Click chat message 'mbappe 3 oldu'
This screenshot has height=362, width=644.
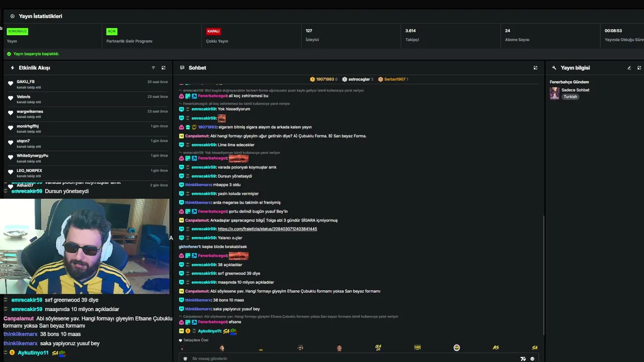226,185
